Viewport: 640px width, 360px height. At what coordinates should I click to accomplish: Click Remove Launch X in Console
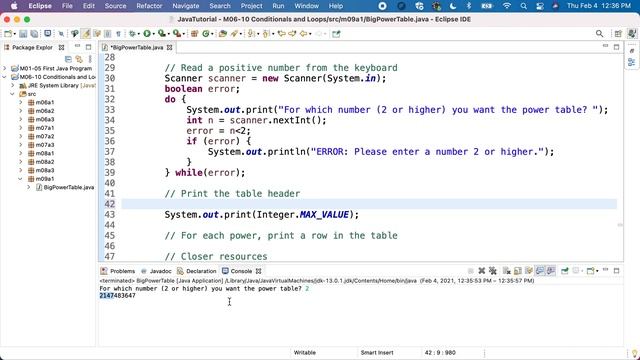(x=482, y=271)
